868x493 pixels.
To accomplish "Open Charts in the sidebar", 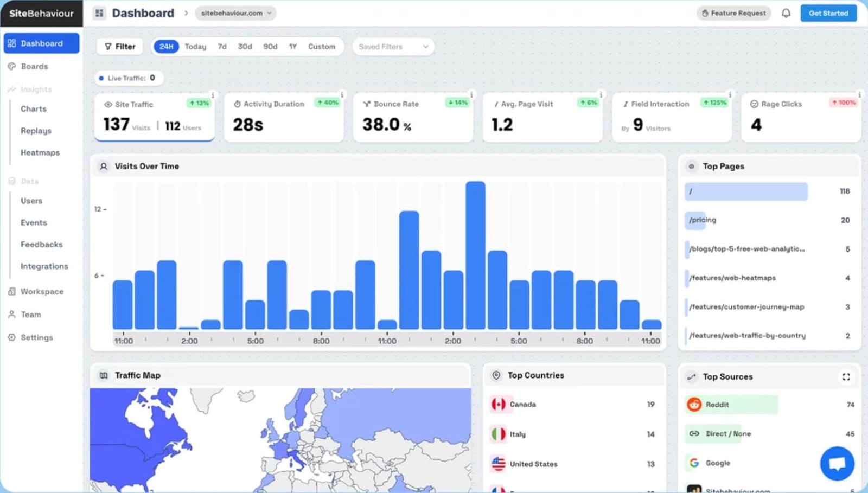I will (34, 109).
